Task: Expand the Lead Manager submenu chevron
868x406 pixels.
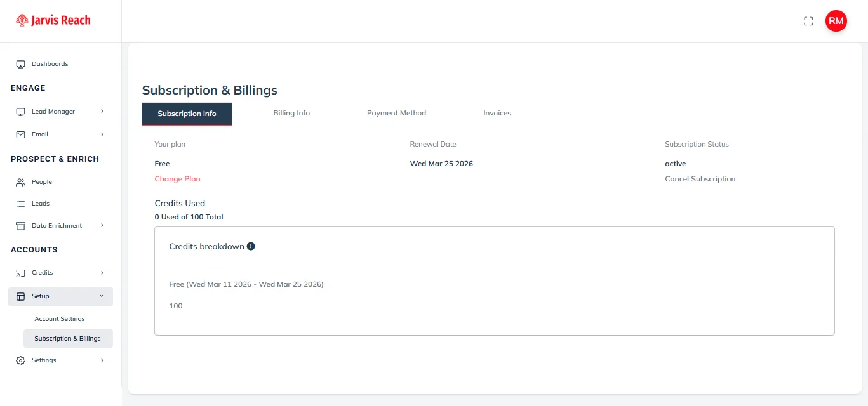Action: [x=102, y=112]
